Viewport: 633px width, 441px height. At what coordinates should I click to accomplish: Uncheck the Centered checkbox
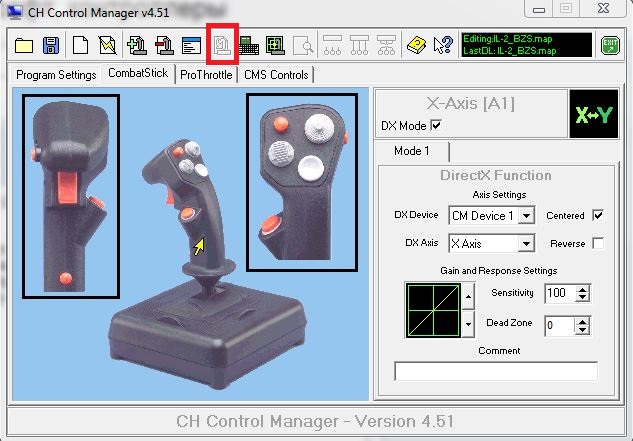598,215
